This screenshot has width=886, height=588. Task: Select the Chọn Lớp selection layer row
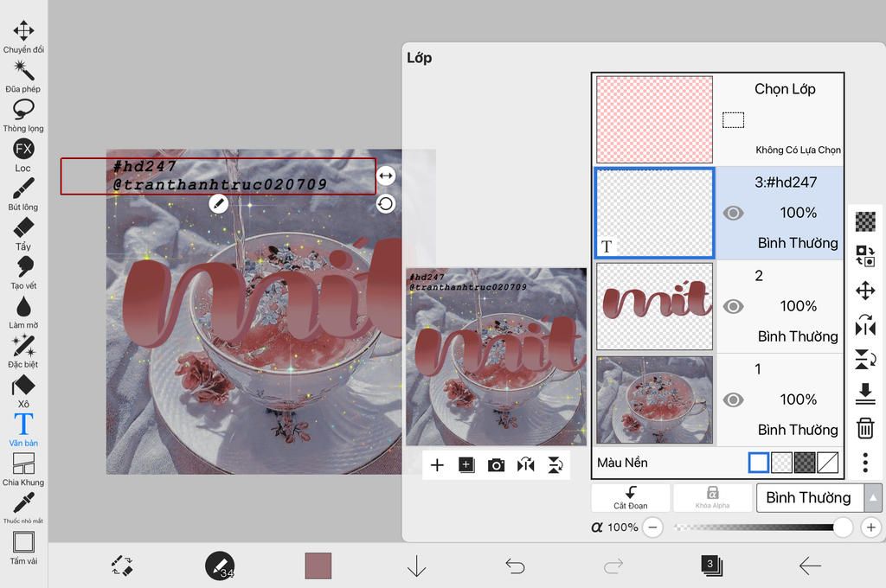click(x=717, y=119)
